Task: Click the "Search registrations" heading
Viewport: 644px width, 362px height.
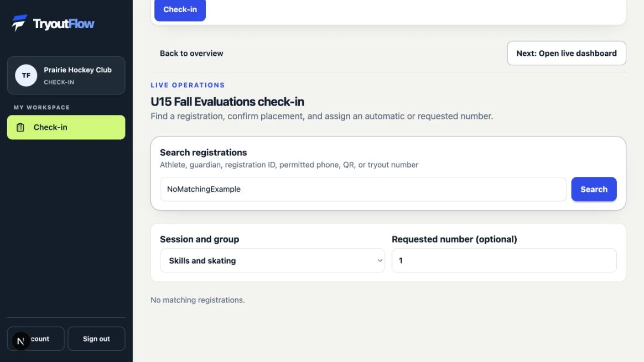Action: click(203, 153)
